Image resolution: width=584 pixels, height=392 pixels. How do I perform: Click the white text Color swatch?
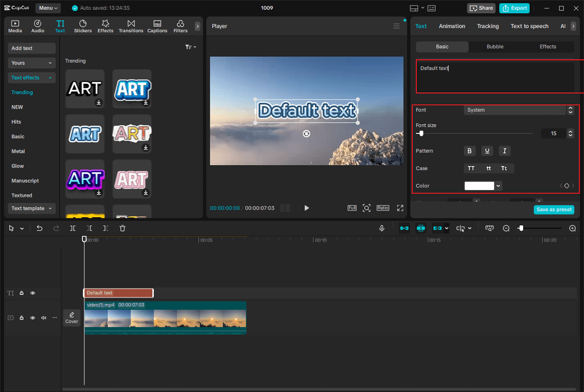pos(479,186)
